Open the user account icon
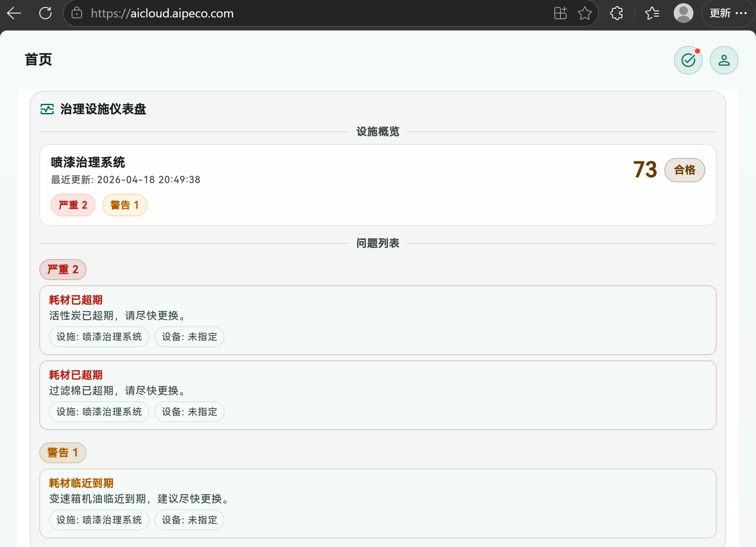This screenshot has width=756, height=547. tap(724, 60)
